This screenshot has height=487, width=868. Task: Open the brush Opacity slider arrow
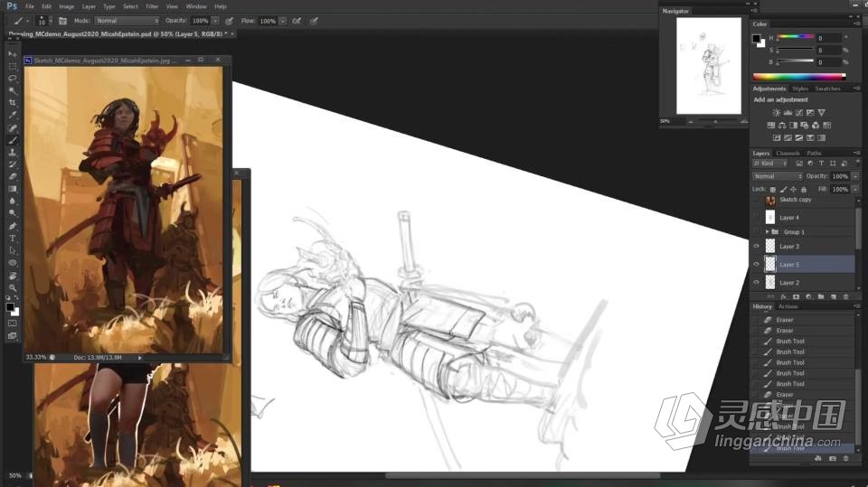coord(215,21)
